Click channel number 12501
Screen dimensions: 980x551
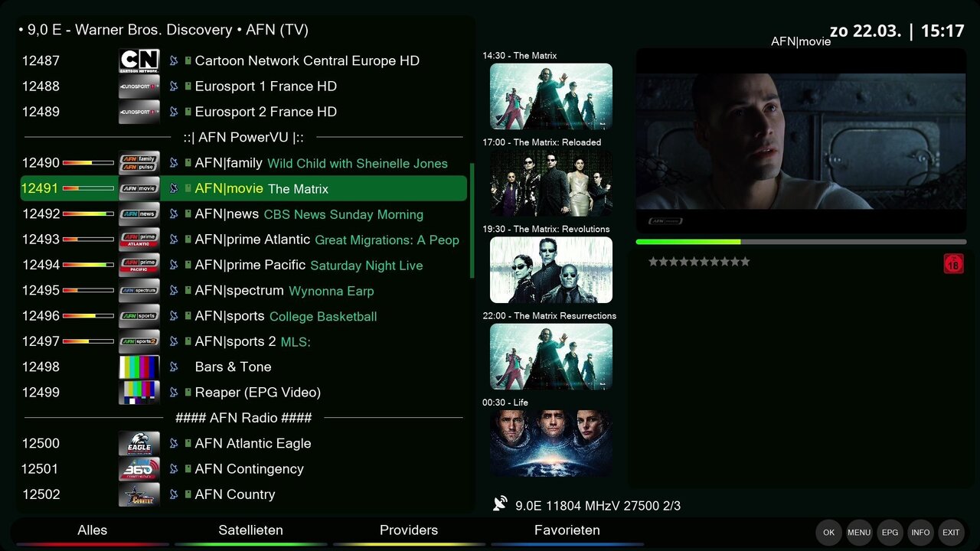click(x=40, y=469)
